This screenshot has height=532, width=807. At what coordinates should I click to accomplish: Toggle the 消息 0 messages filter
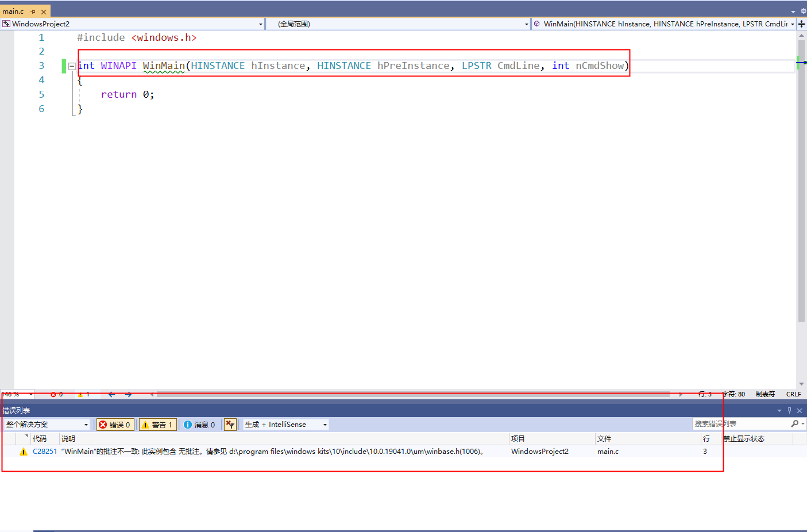[x=199, y=425]
